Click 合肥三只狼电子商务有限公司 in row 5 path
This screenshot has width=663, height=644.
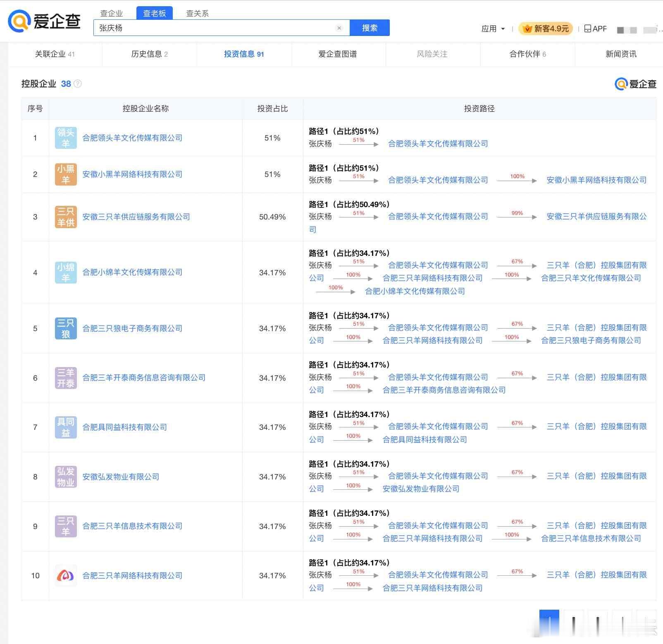click(591, 341)
